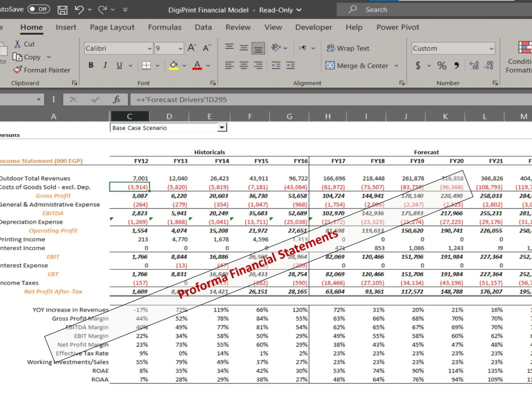Click the Center horizontally icon
532x399 pixels.
tap(244, 65)
